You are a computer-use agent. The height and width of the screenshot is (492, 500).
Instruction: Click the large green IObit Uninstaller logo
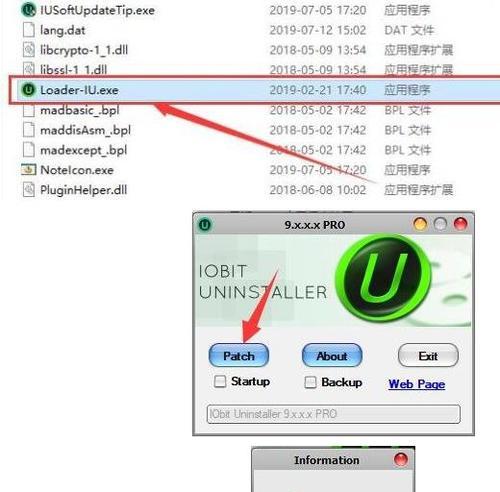coord(384,278)
